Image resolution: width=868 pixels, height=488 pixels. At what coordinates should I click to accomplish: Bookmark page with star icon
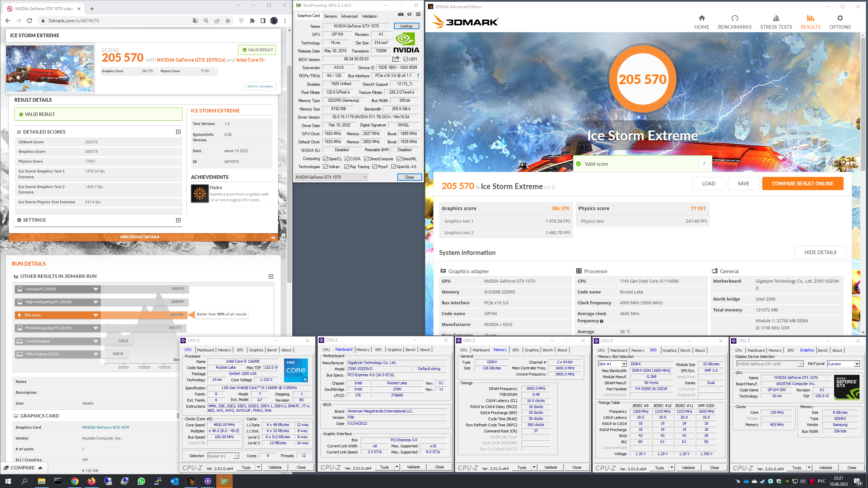click(228, 21)
